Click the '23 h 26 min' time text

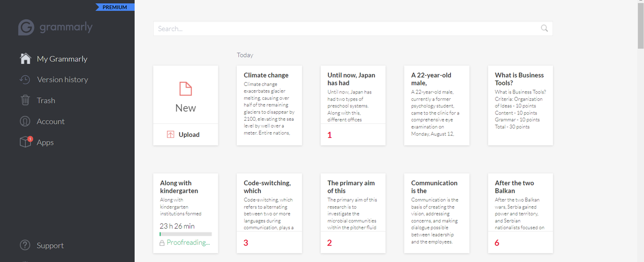point(178,225)
